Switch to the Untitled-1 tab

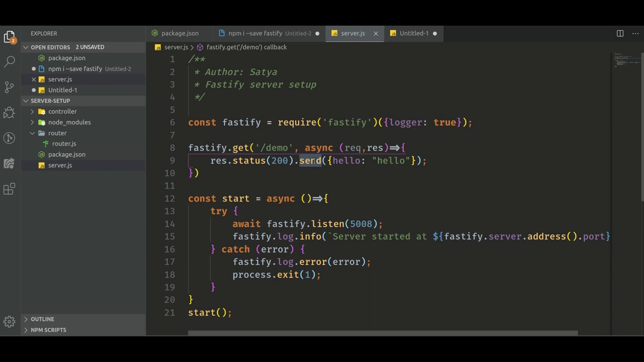pos(414,33)
